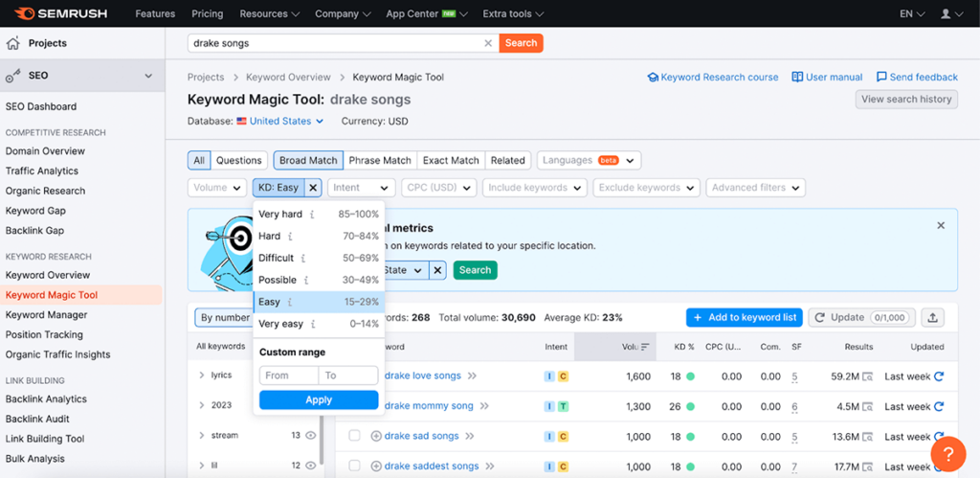Viewport: 980px width, 478px height.
Task: Click info icon next to Hard
Action: pos(290,237)
